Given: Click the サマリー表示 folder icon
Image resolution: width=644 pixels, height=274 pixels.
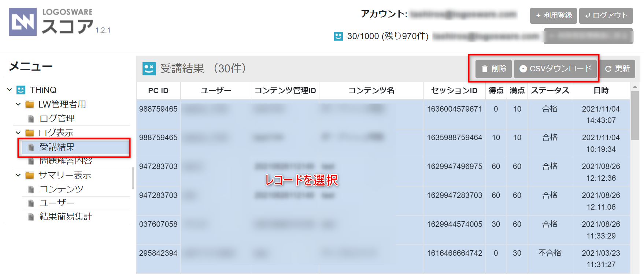Looking at the screenshot, I should click(x=30, y=175).
